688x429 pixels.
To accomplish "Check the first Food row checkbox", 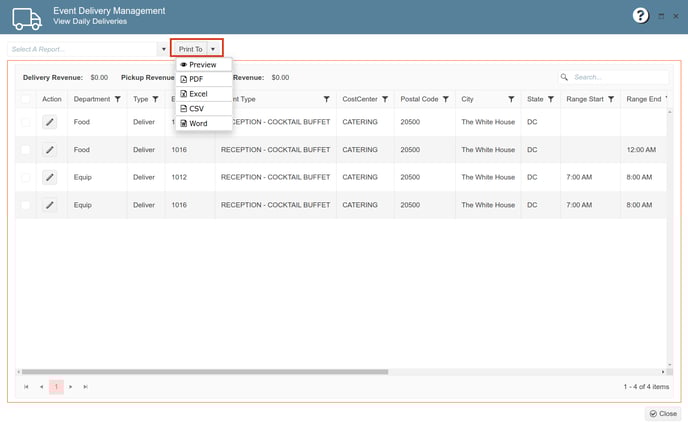I will click(25, 122).
